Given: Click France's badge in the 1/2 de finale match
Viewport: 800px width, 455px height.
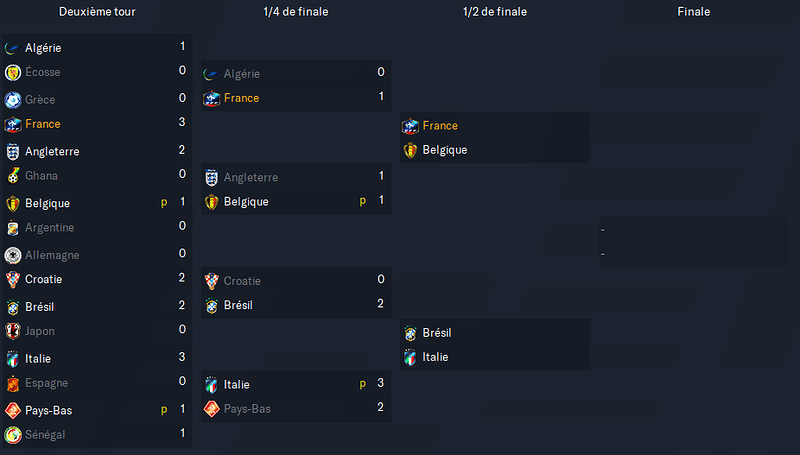Looking at the screenshot, I should pos(410,126).
